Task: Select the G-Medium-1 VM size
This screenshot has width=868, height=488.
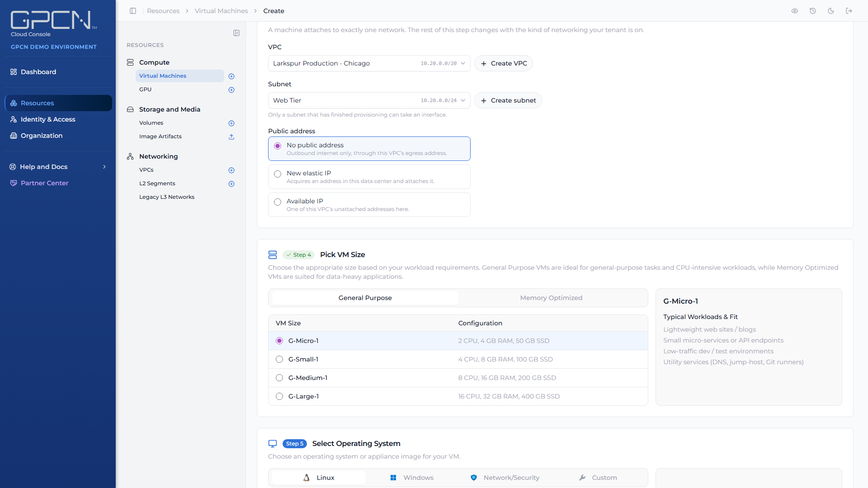Action: click(x=458, y=378)
